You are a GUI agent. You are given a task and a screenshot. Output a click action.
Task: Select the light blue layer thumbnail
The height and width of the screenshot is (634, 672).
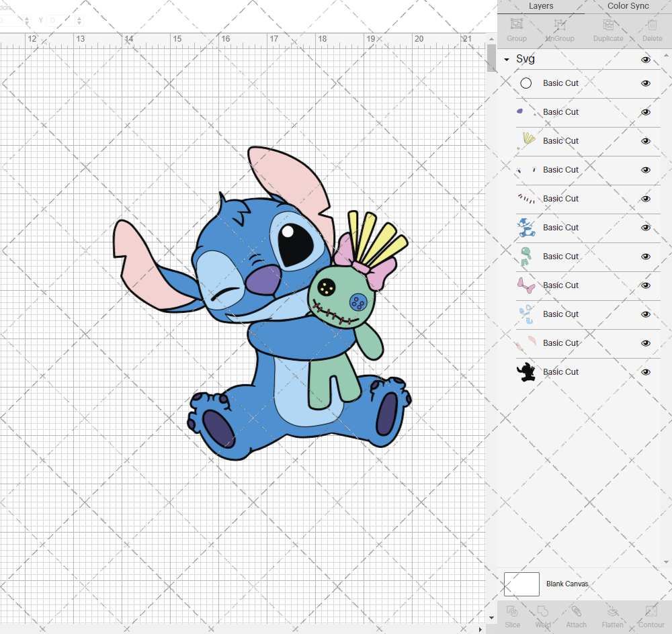pos(526,314)
